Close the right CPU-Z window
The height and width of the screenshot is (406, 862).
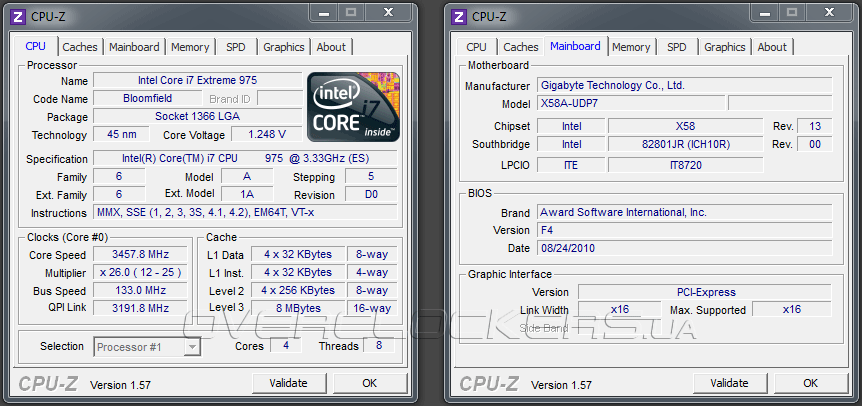click(x=829, y=12)
